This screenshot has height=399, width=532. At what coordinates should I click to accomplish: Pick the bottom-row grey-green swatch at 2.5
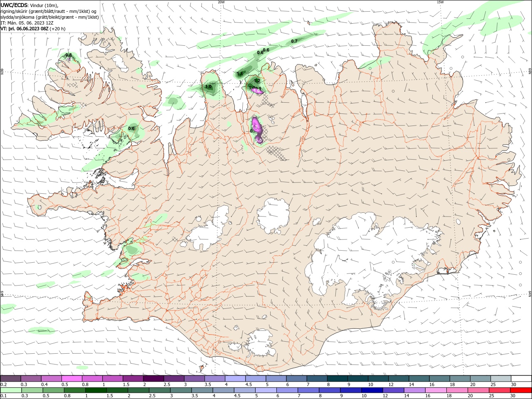click(160, 390)
